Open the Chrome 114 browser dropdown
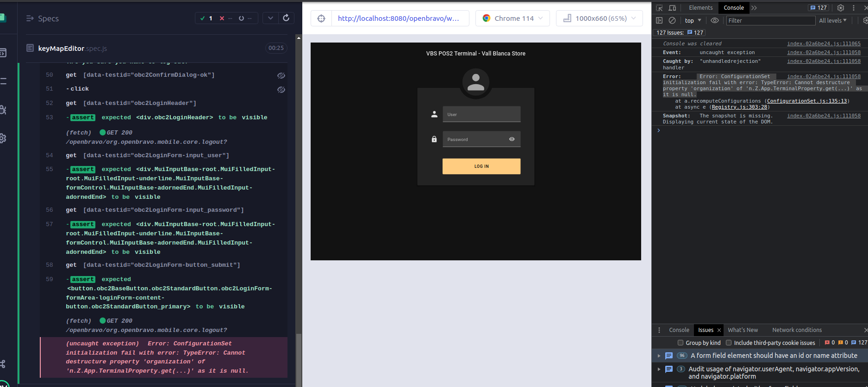The image size is (868, 387). click(512, 18)
